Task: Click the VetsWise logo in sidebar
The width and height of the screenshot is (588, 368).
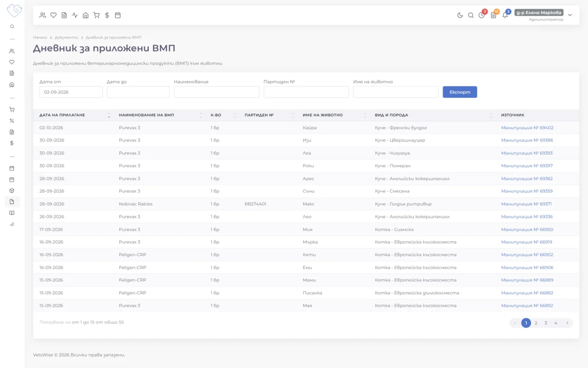Action: point(14,10)
